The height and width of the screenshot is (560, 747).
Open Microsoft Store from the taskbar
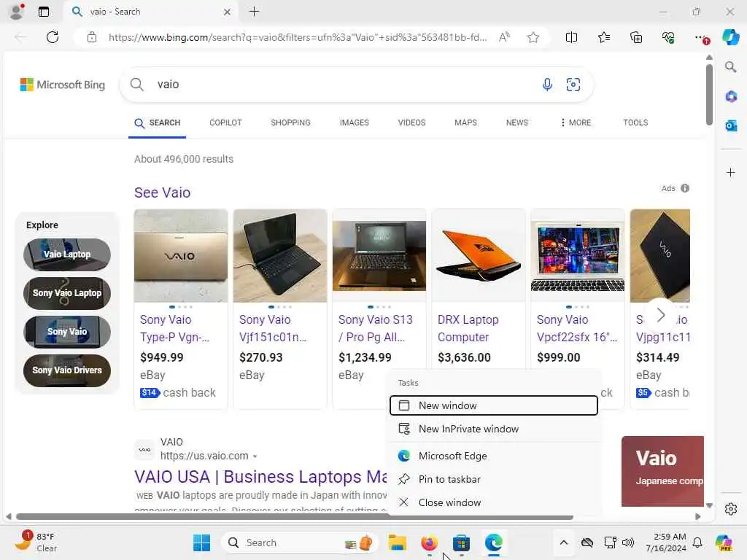(x=461, y=542)
